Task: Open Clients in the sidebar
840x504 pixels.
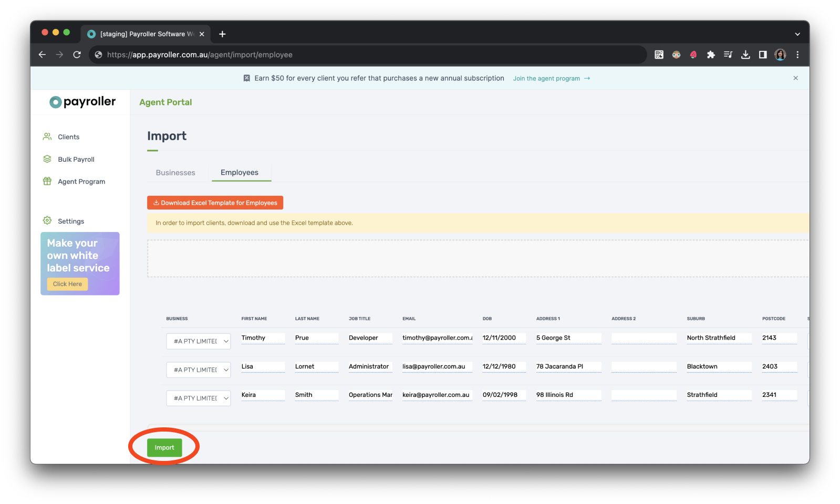Action: (68, 137)
